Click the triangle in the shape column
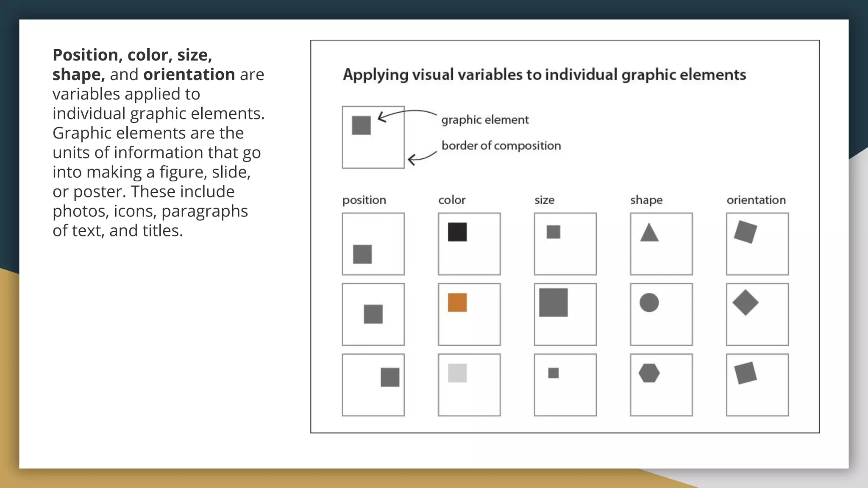Screen dimensions: 868x488 tap(649, 233)
